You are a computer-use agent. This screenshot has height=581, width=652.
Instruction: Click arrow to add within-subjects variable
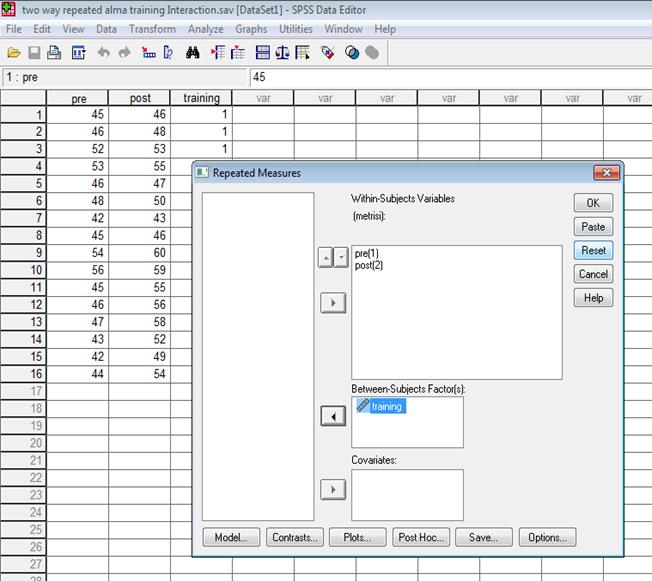point(333,303)
